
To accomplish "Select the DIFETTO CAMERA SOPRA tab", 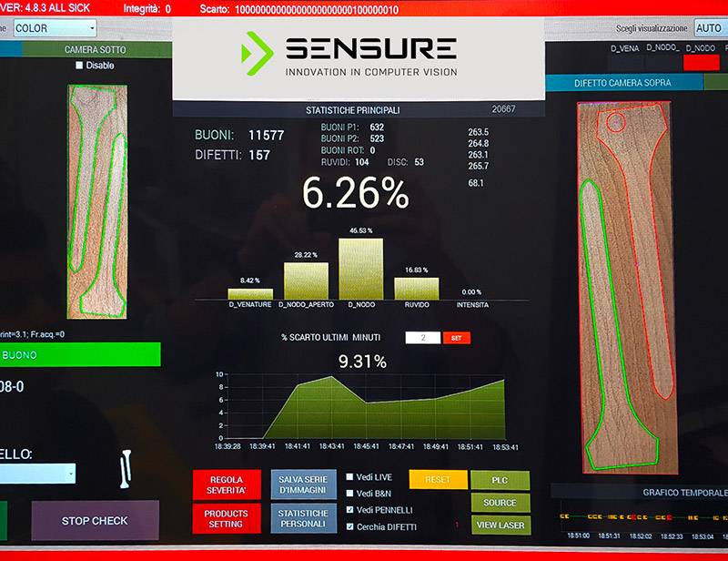I will pyautogui.click(x=624, y=83).
